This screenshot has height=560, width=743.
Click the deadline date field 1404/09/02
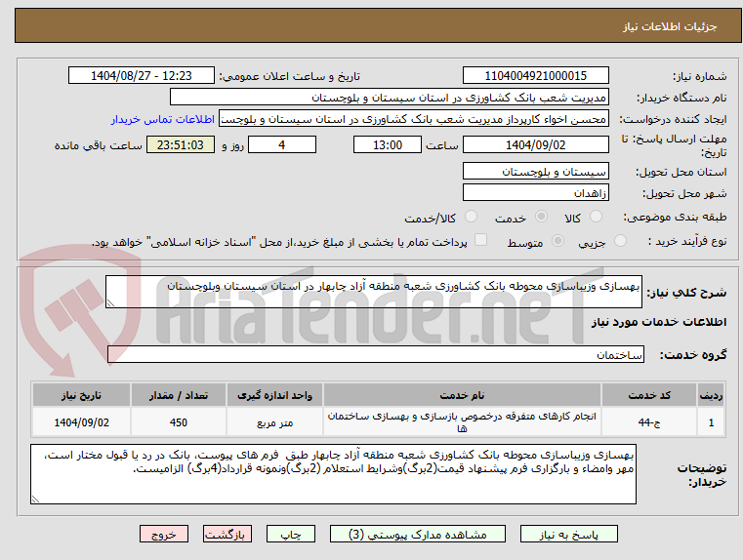[x=535, y=144]
